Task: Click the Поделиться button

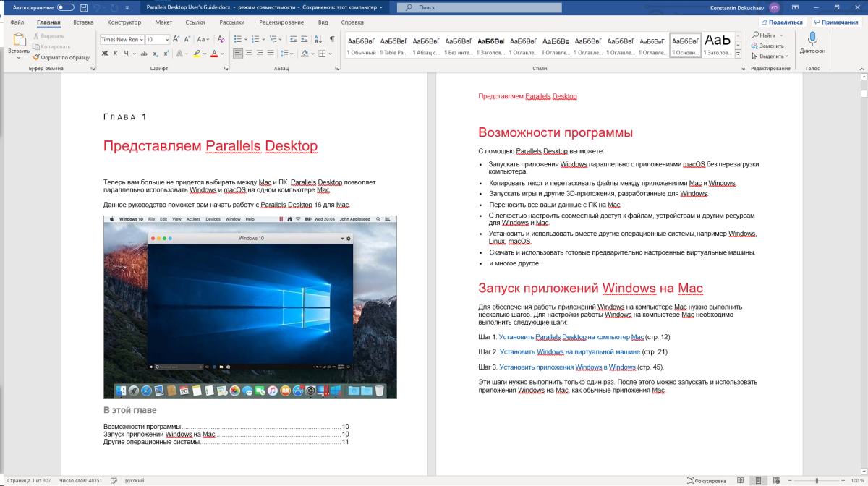Action: pos(781,22)
